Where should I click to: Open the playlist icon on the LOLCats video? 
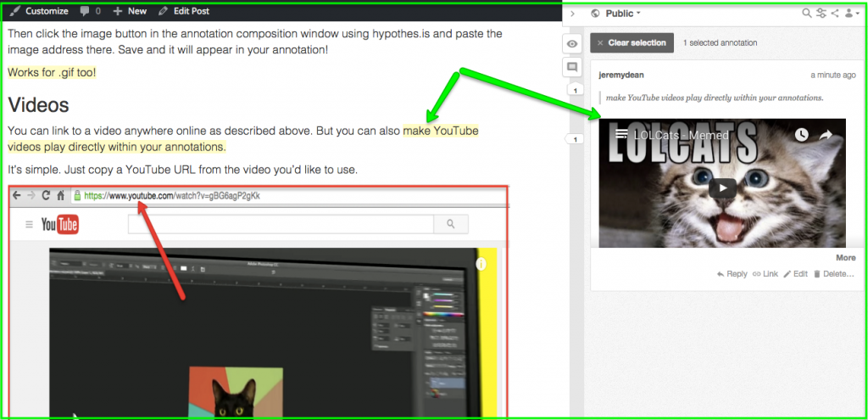pyautogui.click(x=621, y=133)
